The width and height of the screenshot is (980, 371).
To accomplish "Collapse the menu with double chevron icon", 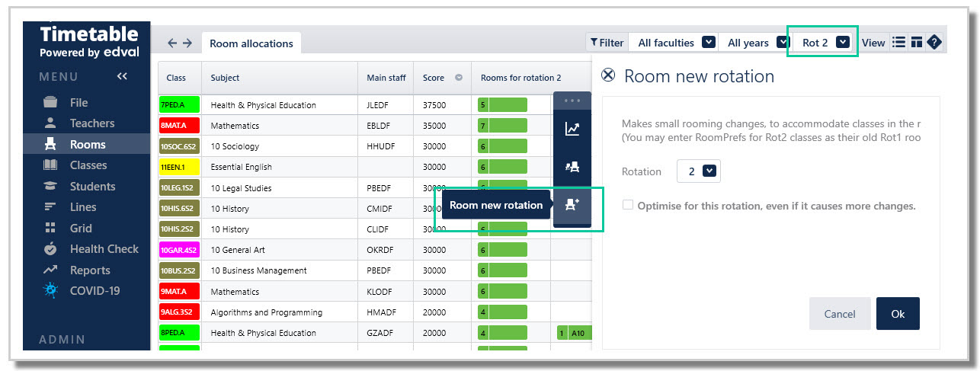I will (122, 76).
